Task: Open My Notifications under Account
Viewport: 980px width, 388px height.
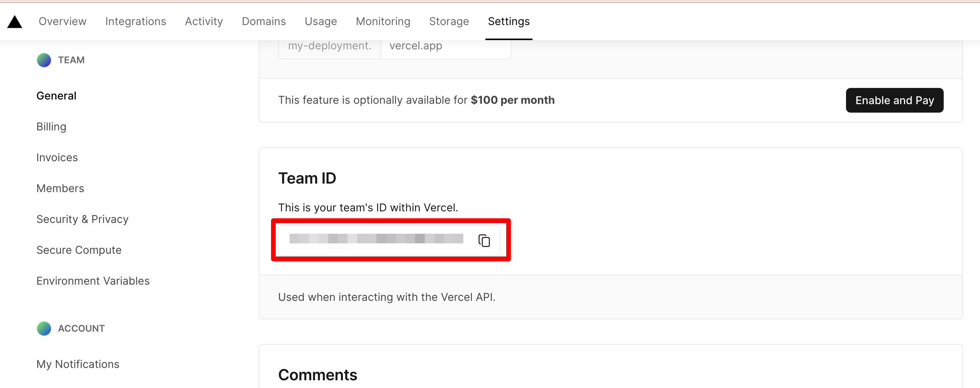Action: tap(78, 364)
